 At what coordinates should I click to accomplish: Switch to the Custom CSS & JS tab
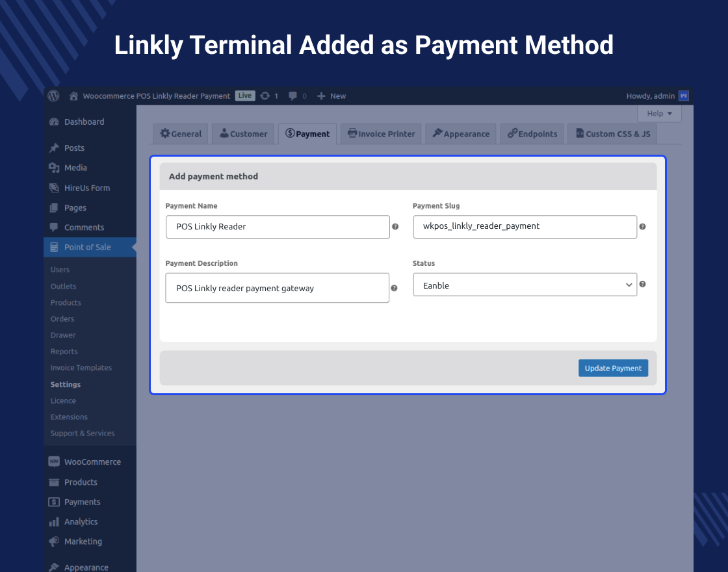tap(612, 133)
